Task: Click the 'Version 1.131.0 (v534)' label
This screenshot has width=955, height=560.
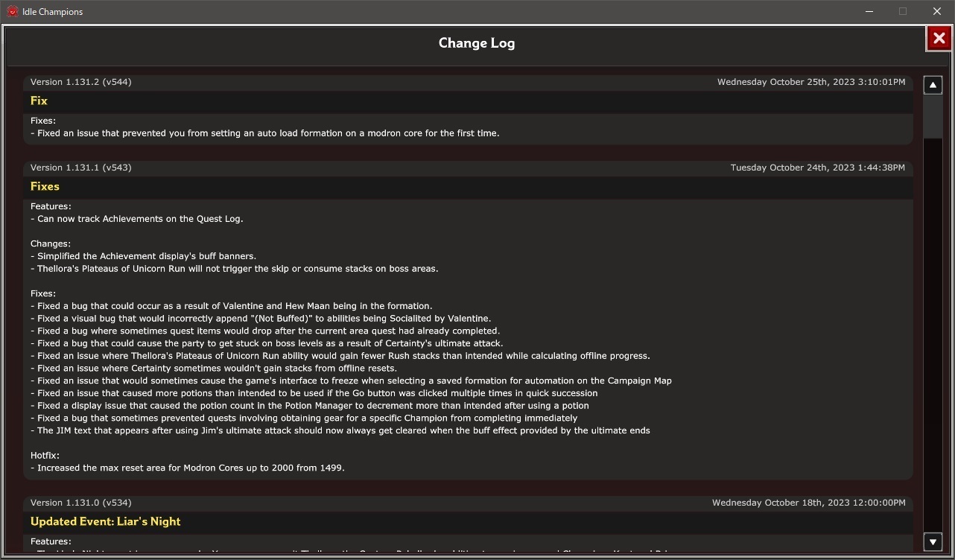Action: tap(80, 503)
